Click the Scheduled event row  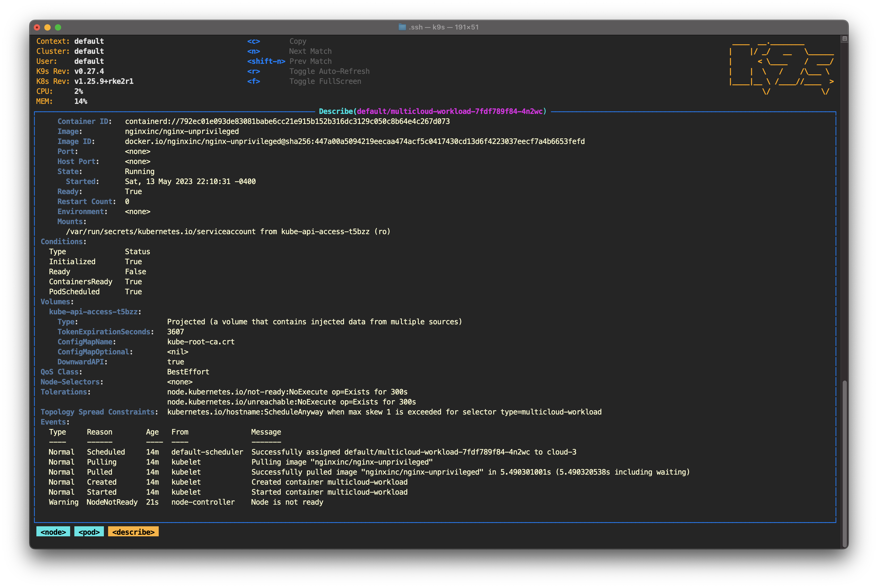(x=312, y=452)
